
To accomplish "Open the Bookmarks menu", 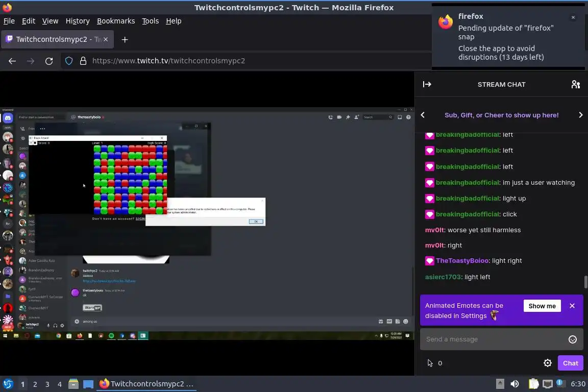I will tap(116, 21).
